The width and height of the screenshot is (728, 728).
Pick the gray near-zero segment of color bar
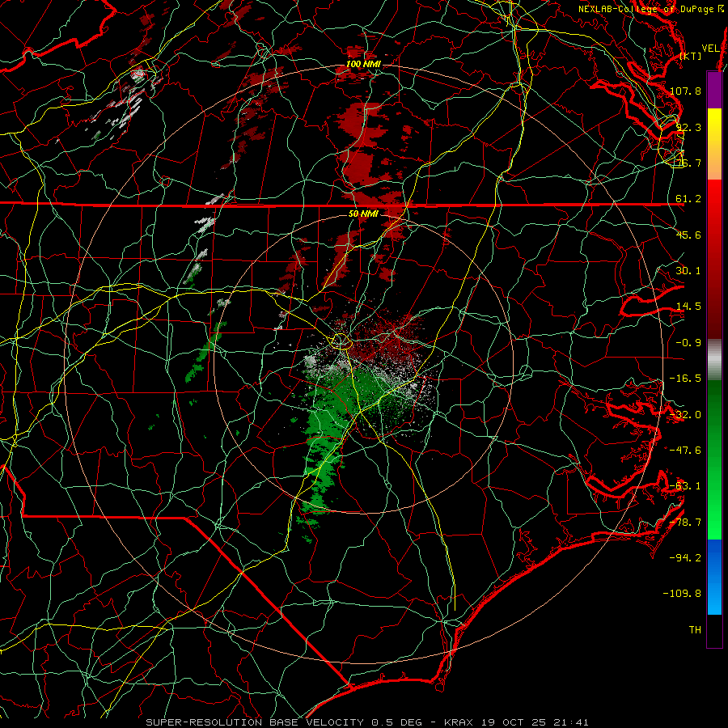coord(714,360)
